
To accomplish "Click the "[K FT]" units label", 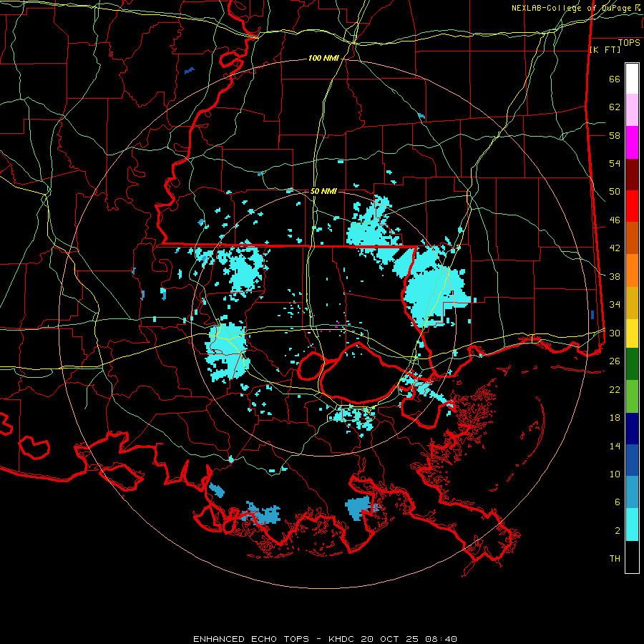I will point(605,50).
